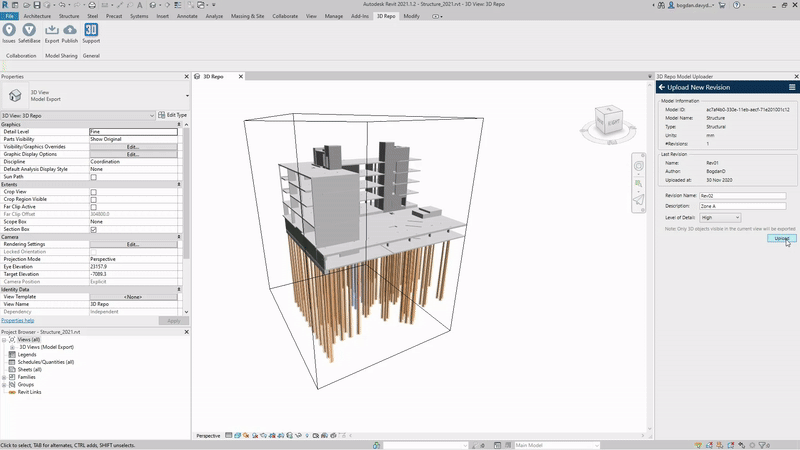Click the Detail Level value field
800x450 pixels.
tap(134, 132)
